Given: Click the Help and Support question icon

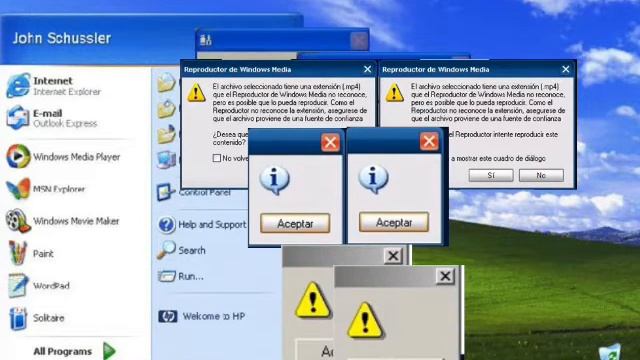Looking at the screenshot, I should [x=167, y=224].
